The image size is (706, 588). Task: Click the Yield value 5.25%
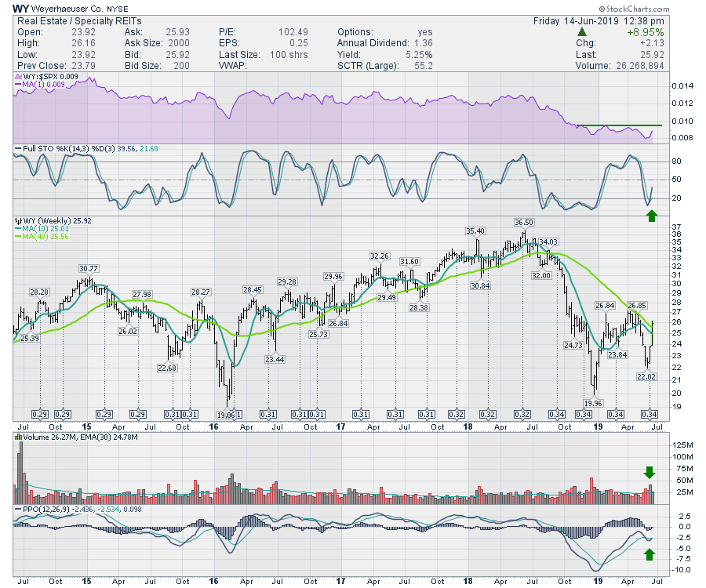pyautogui.click(x=419, y=55)
